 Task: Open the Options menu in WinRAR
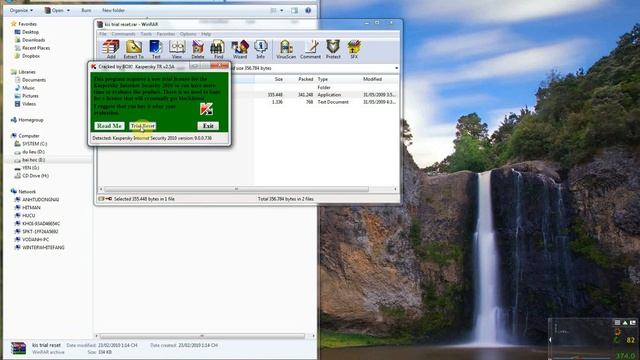[188, 34]
